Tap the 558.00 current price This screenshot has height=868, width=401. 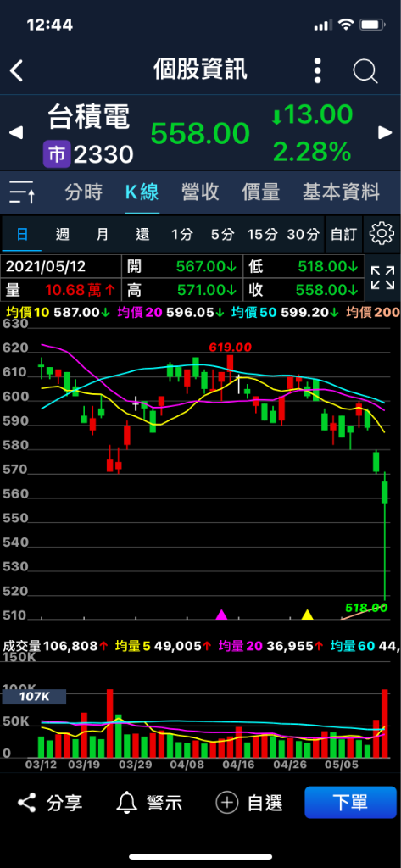[x=200, y=133]
